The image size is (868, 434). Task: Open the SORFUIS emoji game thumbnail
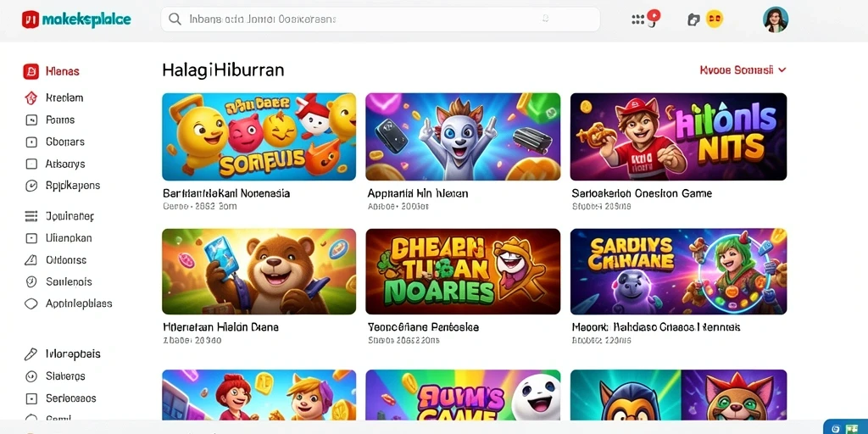pyautogui.click(x=259, y=136)
